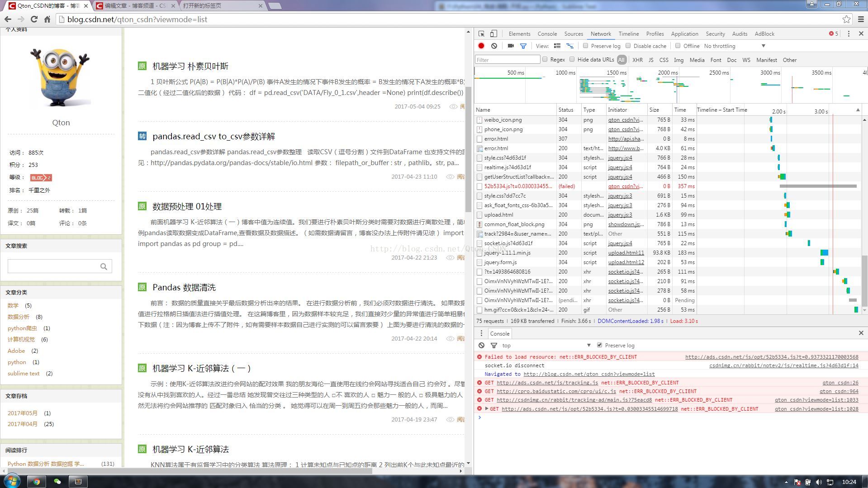Enable the Preserve log checkbox in Network

(585, 46)
